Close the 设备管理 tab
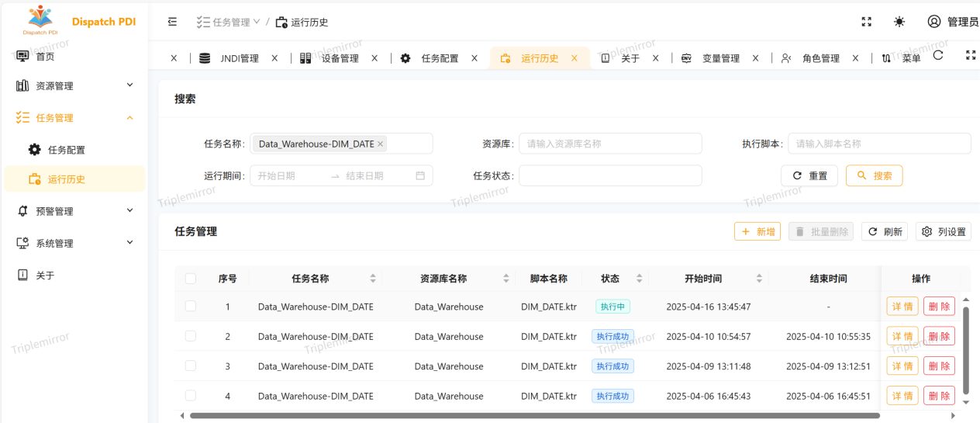This screenshot has width=980, height=423. tap(374, 58)
